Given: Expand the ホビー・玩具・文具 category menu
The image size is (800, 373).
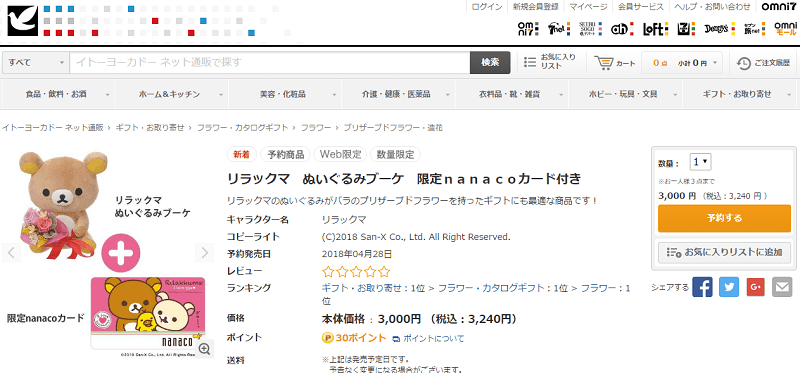Looking at the screenshot, I should click(626, 94).
